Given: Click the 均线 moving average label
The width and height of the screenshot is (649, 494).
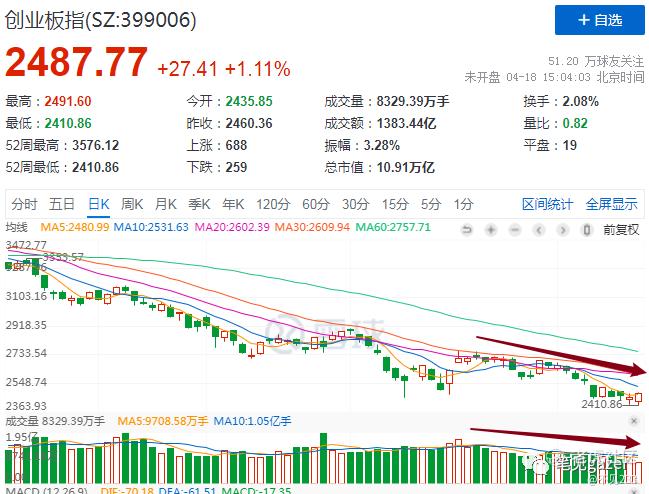Looking at the screenshot, I should [x=17, y=227].
